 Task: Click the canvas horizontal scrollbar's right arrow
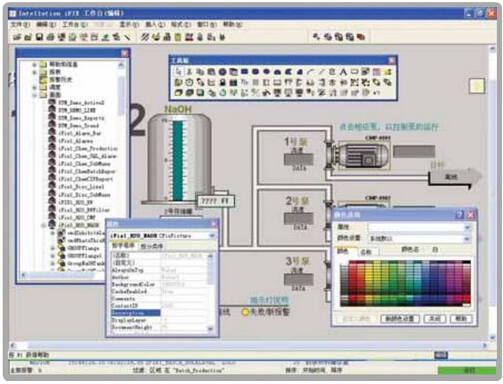[485, 345]
